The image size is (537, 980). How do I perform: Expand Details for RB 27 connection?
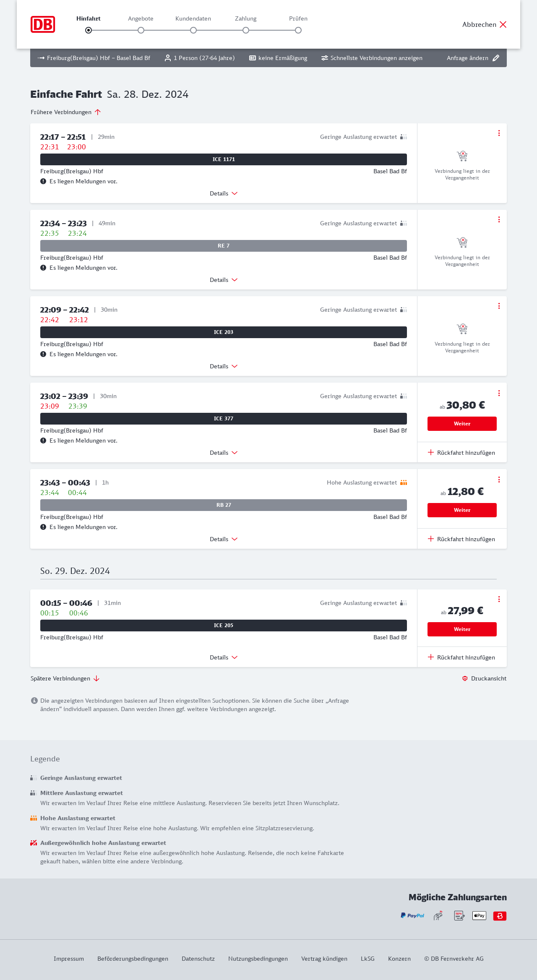click(x=224, y=539)
